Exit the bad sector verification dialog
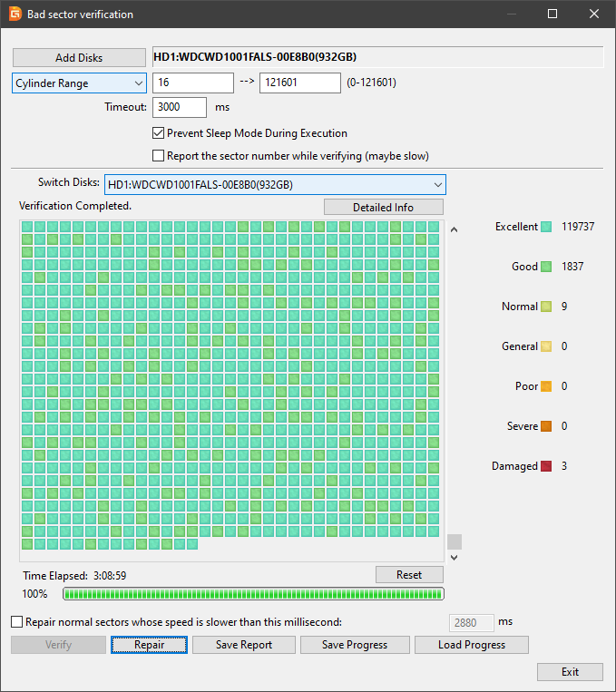Screen dimensions: 616x692 [570, 672]
